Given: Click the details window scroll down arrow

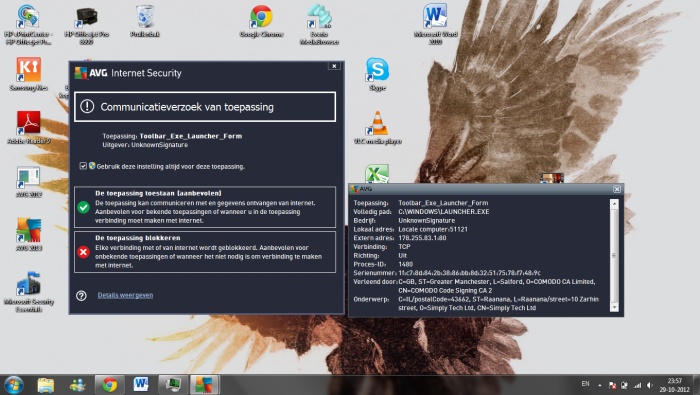Looking at the screenshot, I should pos(614,307).
